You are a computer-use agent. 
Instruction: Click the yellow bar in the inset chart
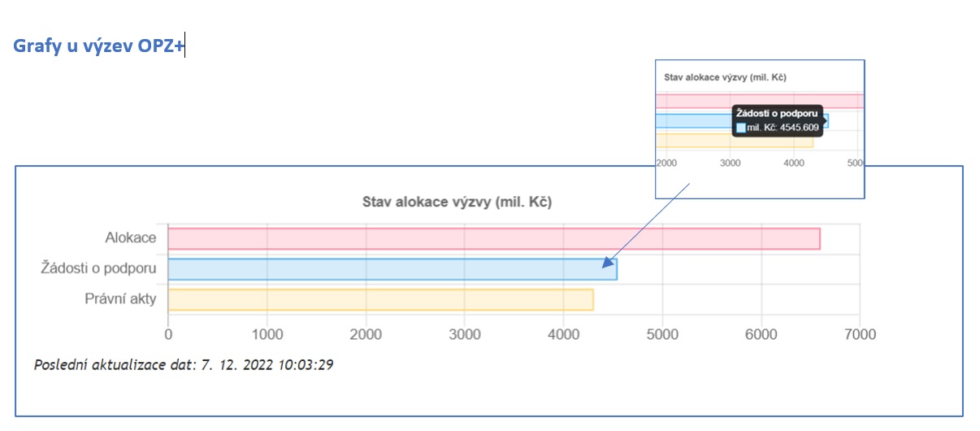(735, 141)
